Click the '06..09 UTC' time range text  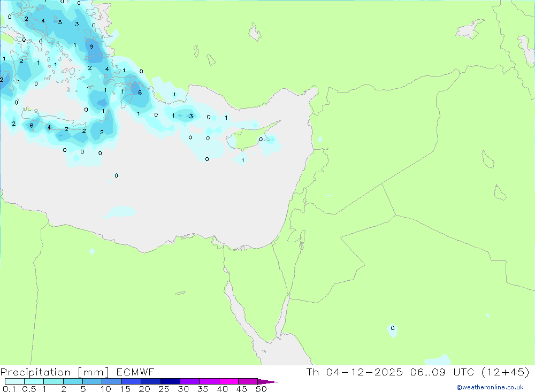[x=442, y=372]
